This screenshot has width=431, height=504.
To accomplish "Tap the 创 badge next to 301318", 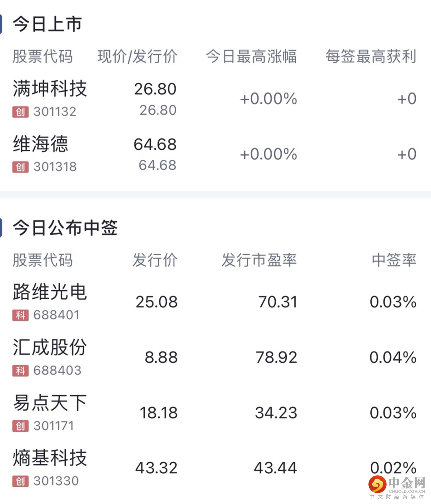I will (x=20, y=167).
